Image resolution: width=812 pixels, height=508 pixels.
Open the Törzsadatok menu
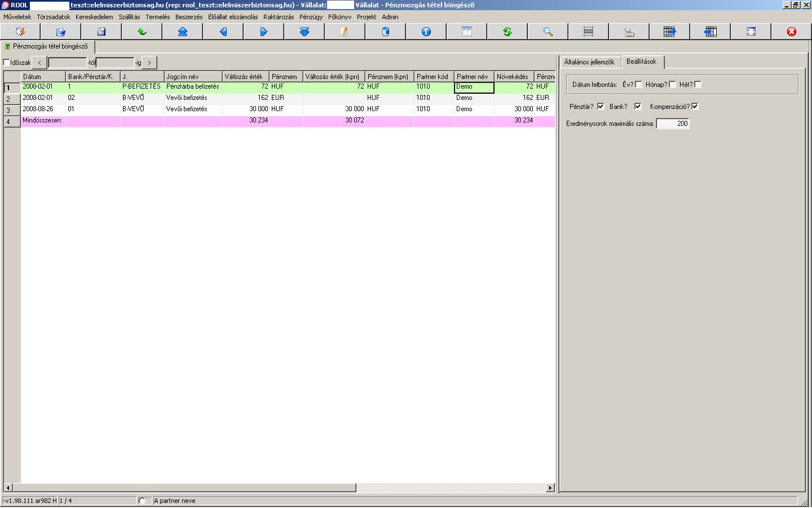point(54,17)
